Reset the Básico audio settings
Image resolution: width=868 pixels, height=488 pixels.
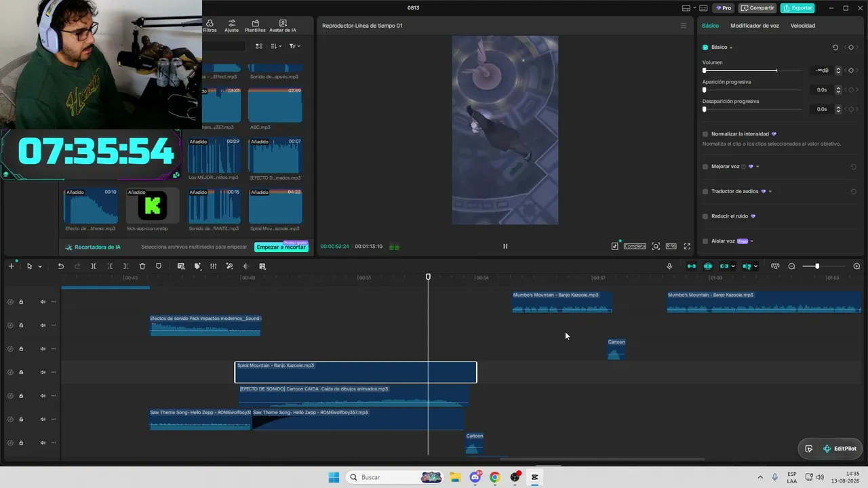pos(835,47)
